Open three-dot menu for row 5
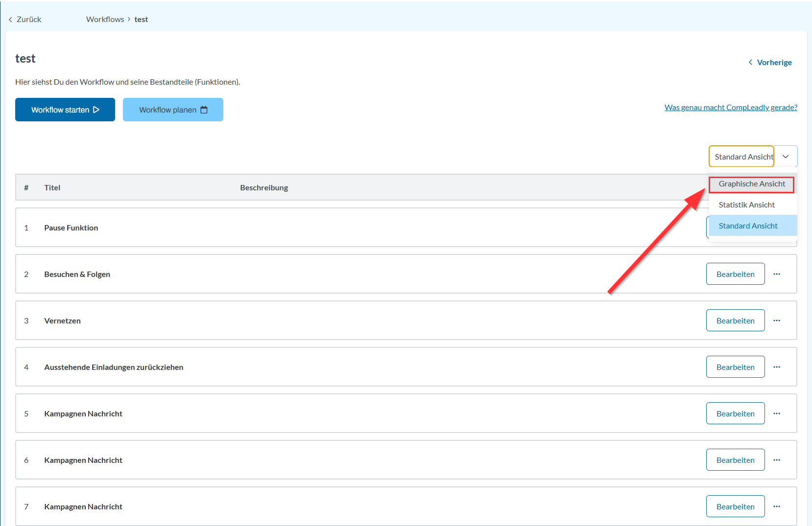 coord(776,413)
